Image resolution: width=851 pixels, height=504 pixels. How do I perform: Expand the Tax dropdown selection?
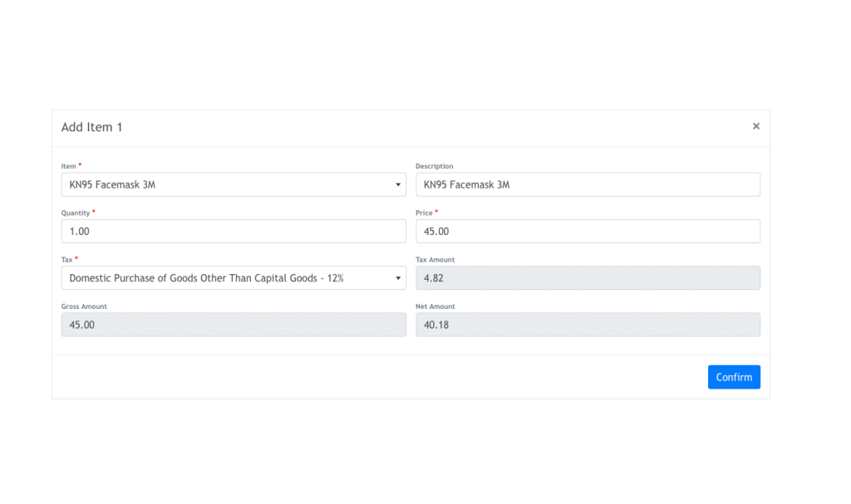234,278
